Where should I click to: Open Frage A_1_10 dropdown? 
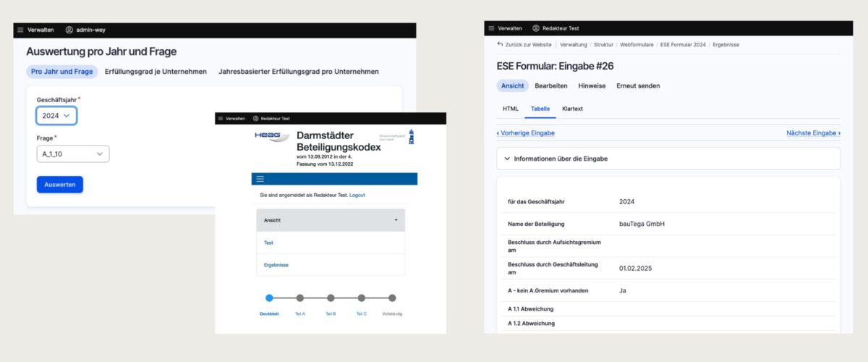click(x=73, y=153)
